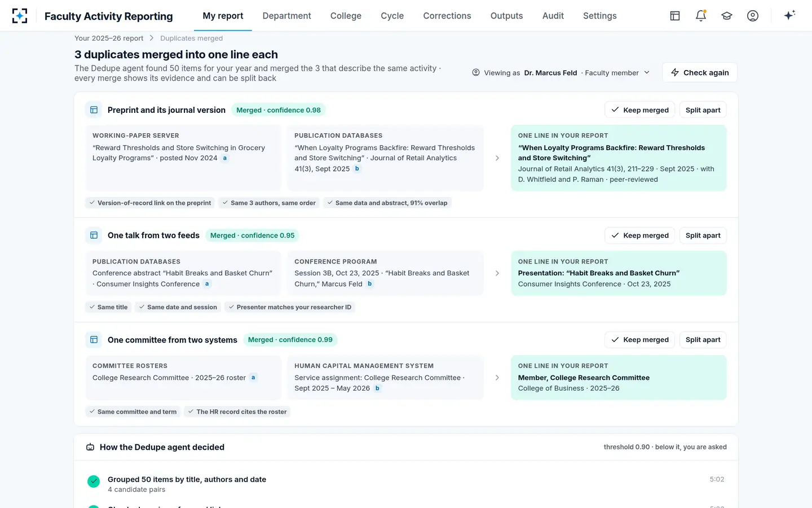Open source badge b on Session 3B card

click(370, 284)
